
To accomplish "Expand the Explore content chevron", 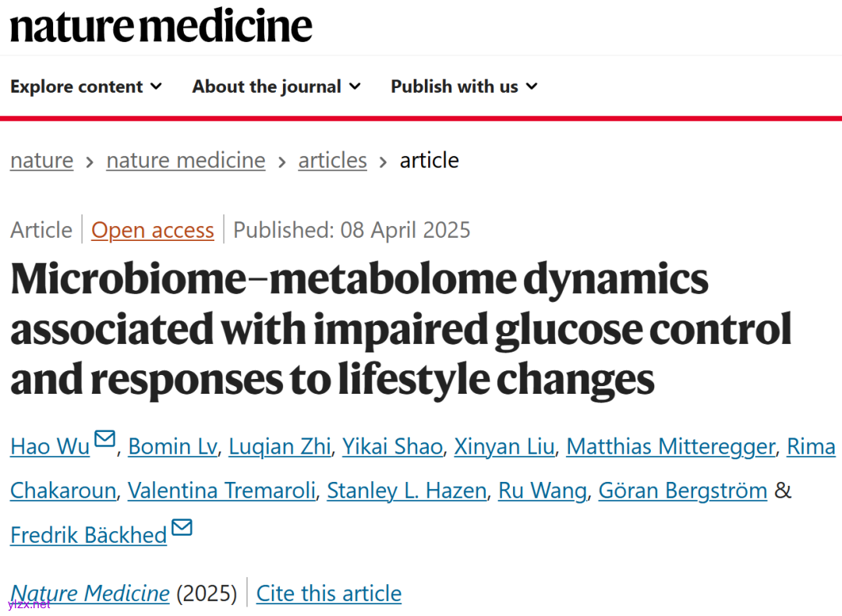I will pos(156,87).
